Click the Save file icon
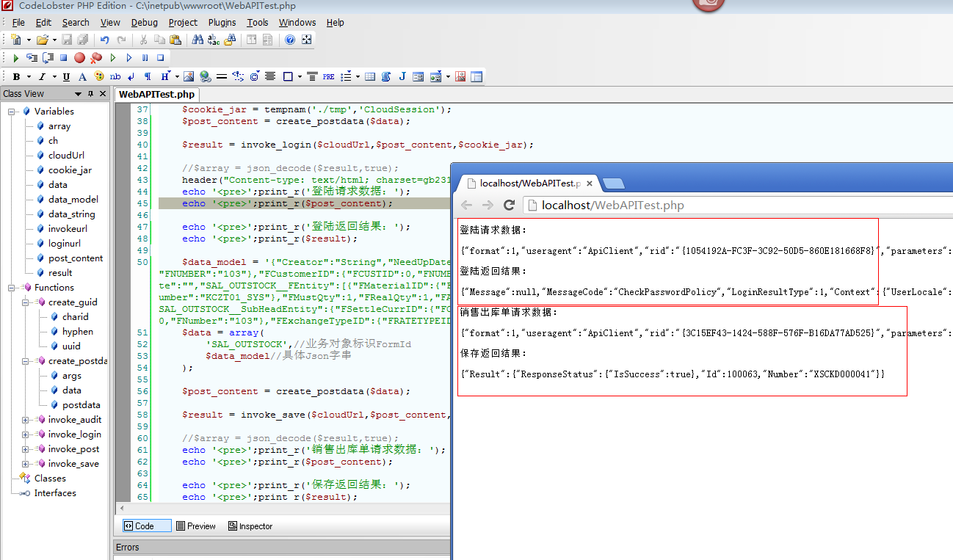 point(67,40)
